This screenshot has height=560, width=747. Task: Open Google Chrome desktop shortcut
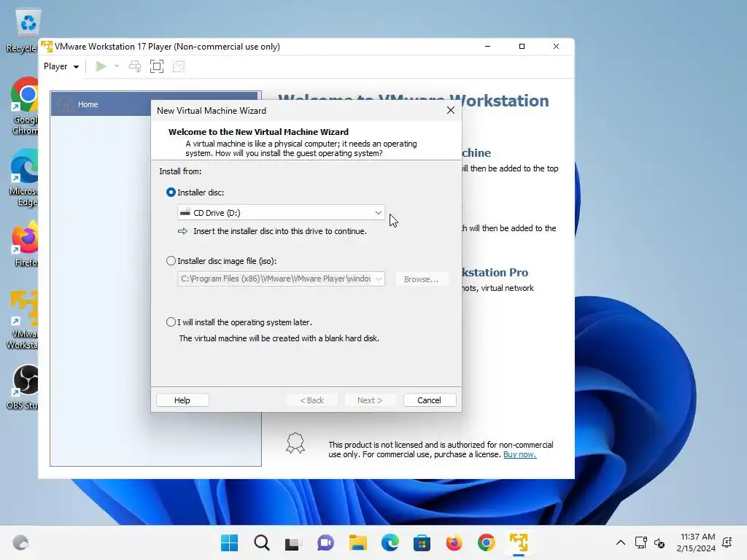(x=26, y=106)
